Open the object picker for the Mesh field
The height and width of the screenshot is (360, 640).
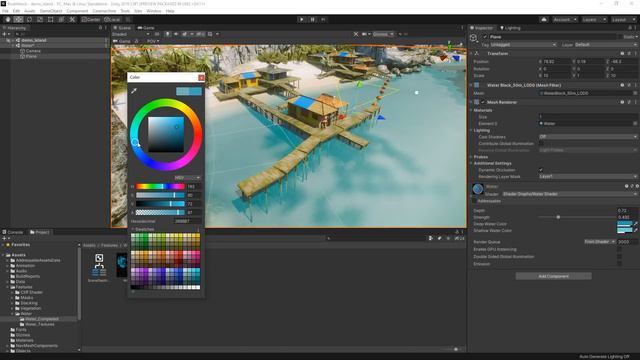pyautogui.click(x=635, y=93)
